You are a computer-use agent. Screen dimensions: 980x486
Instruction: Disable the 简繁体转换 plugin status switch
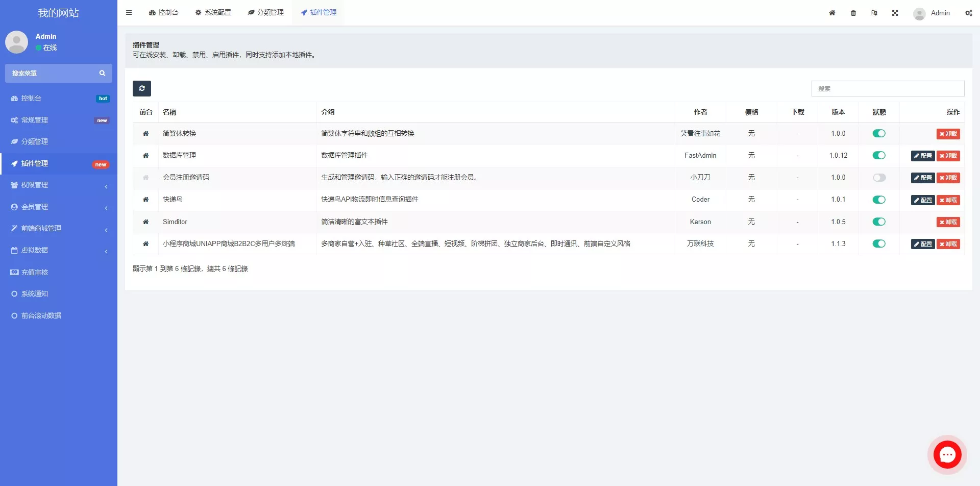tap(879, 134)
